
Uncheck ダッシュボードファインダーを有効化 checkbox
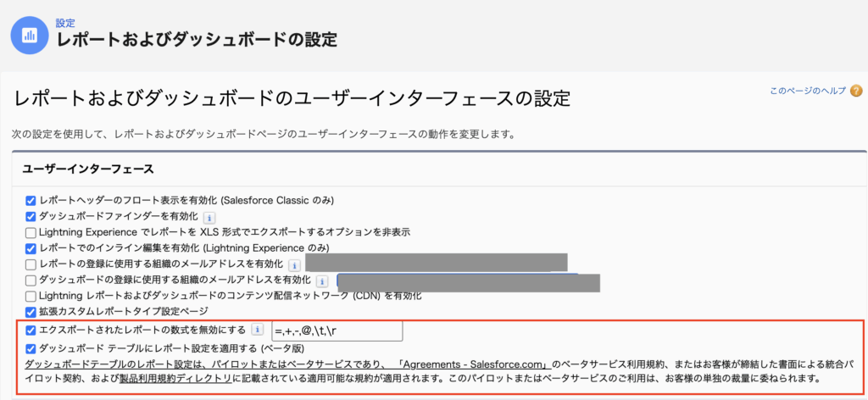tap(31, 217)
